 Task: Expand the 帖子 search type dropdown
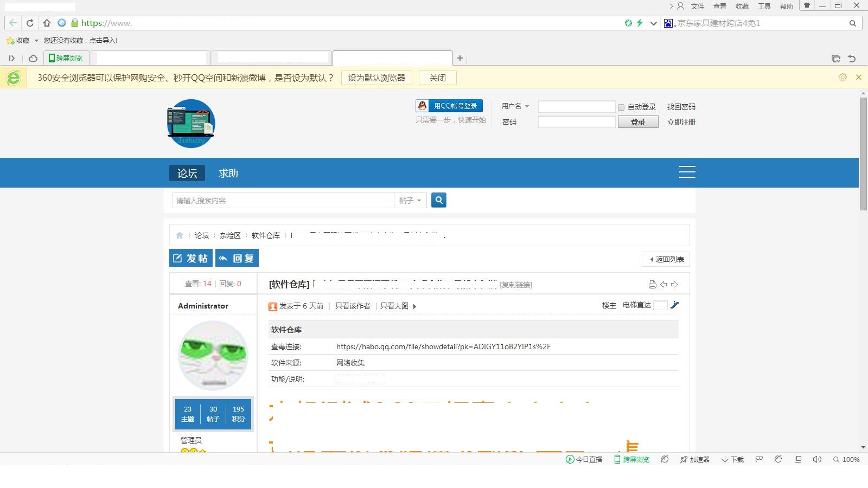tap(410, 200)
